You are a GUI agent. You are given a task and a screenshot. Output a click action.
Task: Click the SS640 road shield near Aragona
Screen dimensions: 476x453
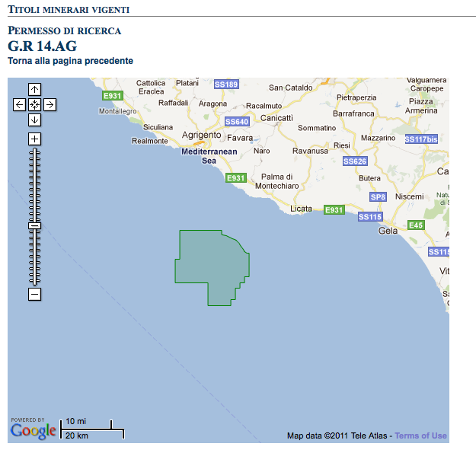coord(238,122)
